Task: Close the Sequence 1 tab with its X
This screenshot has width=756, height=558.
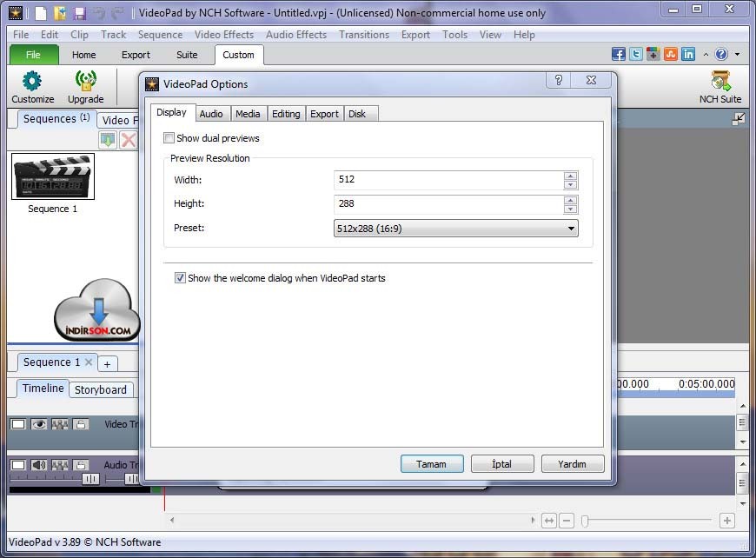Action: tap(89, 362)
